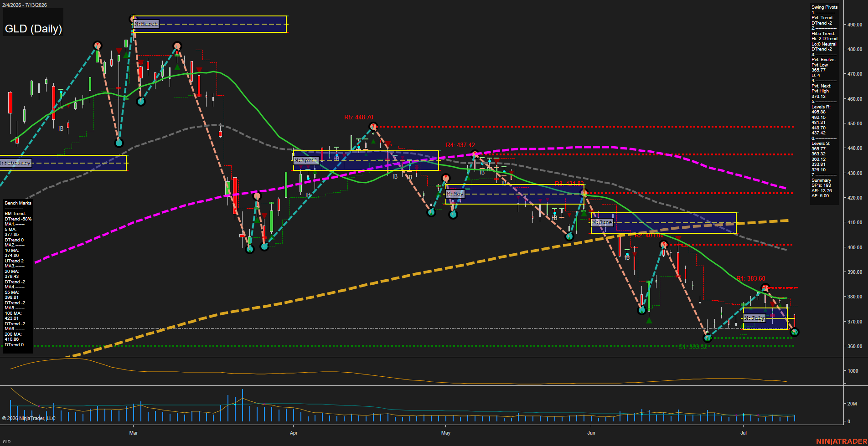Click the Pvt. Next: line

[821, 86]
